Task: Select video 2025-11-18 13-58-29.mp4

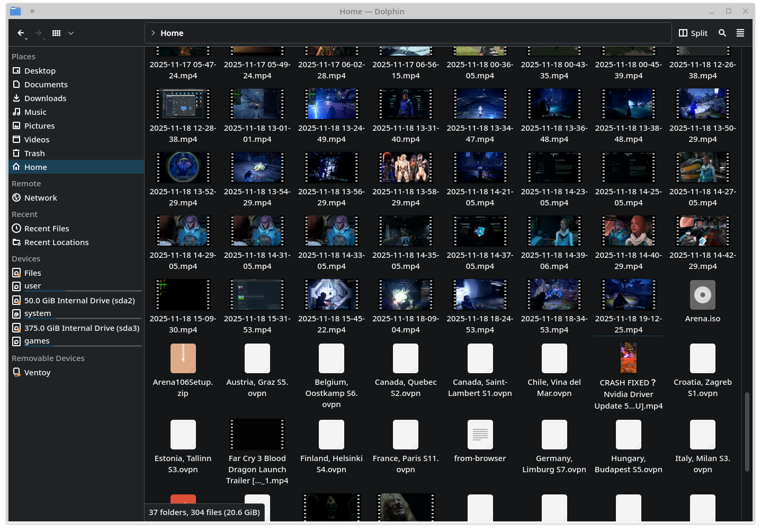Action: click(406, 179)
